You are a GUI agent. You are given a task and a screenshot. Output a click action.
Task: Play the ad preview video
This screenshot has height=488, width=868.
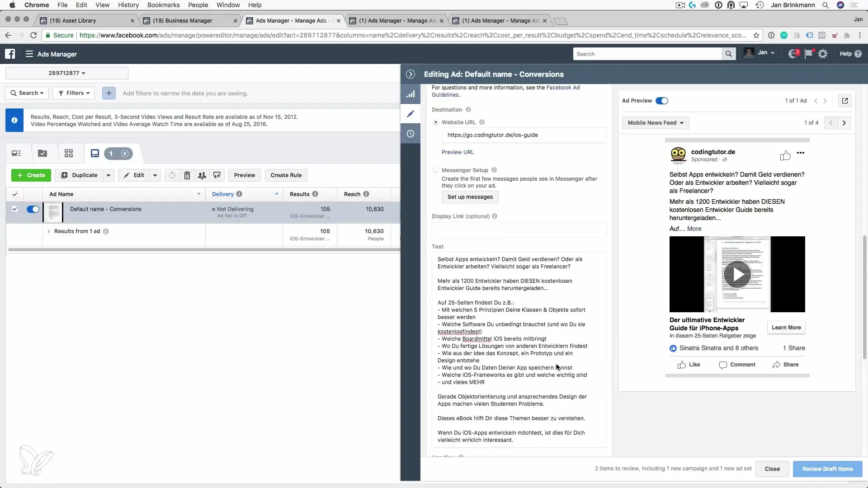[x=737, y=274]
